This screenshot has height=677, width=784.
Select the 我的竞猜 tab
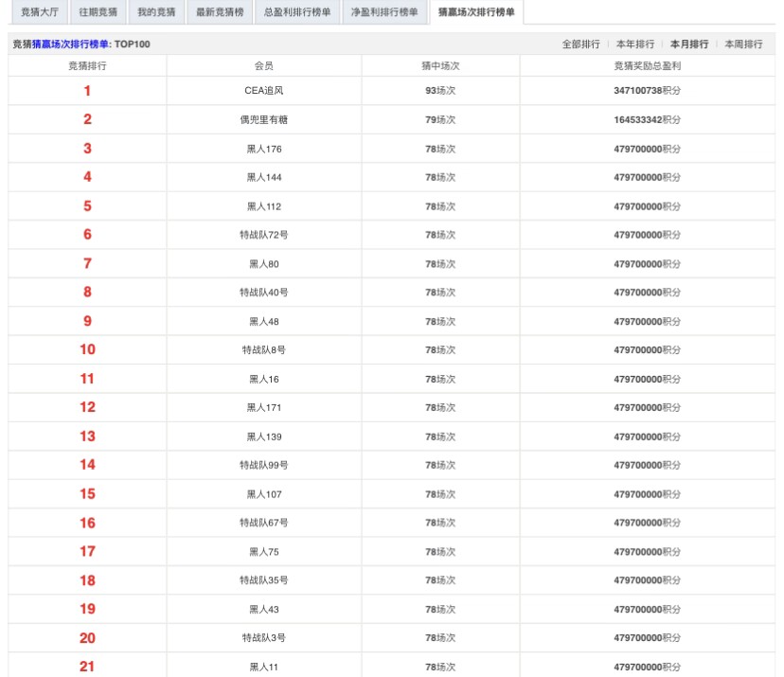(x=156, y=12)
